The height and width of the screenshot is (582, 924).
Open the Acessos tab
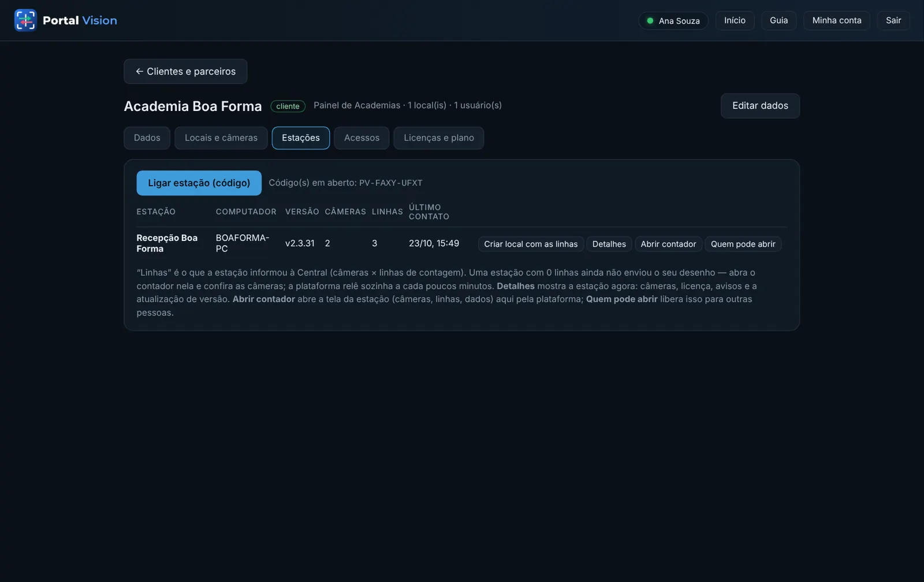click(362, 138)
